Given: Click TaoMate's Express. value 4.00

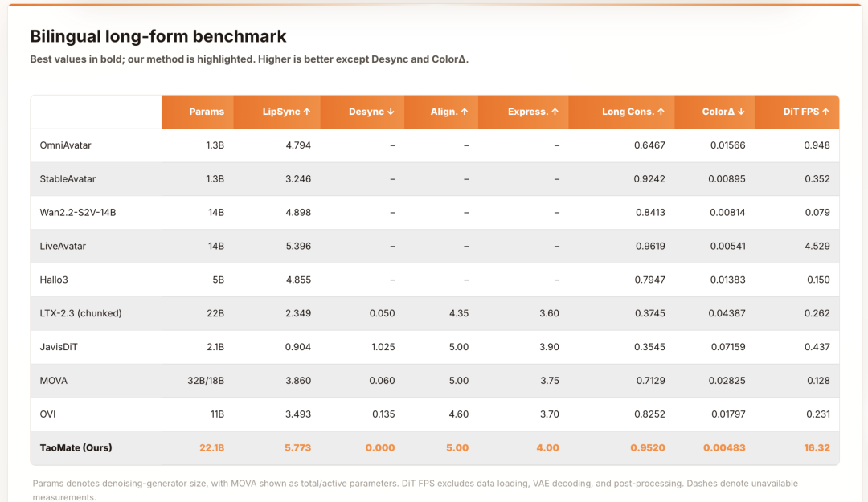Looking at the screenshot, I should pos(547,447).
